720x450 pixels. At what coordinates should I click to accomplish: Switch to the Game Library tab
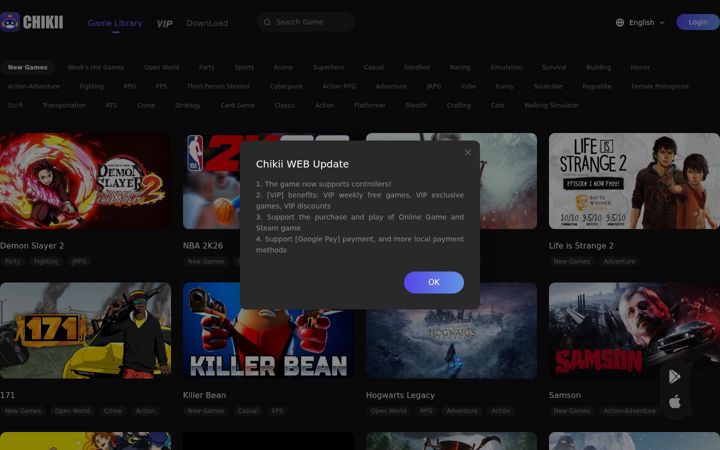pos(115,23)
